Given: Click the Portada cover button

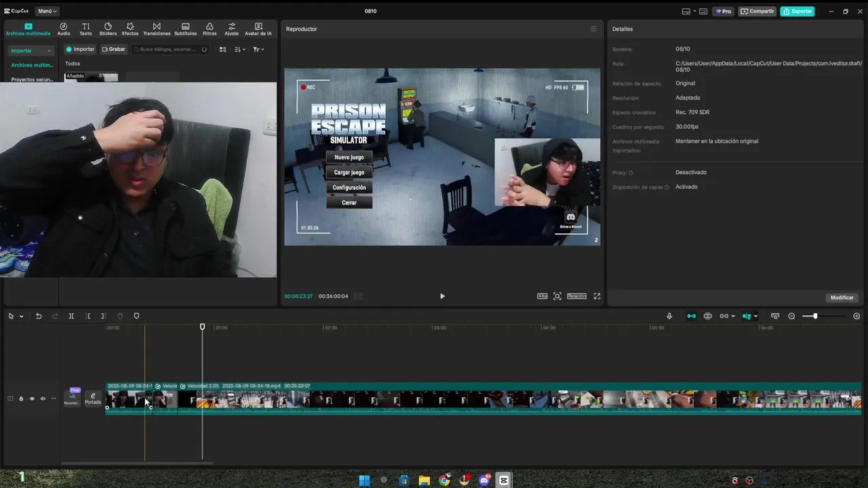Looking at the screenshot, I should pos(93,399).
